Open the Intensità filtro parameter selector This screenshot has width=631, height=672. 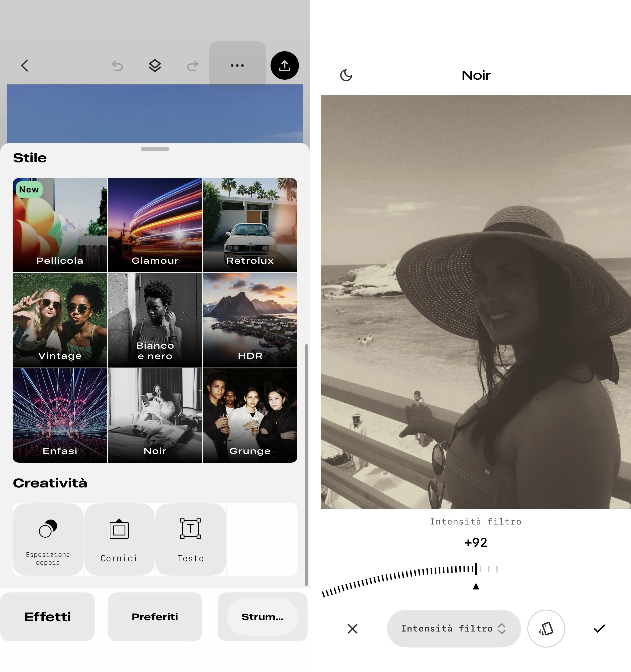tap(453, 628)
